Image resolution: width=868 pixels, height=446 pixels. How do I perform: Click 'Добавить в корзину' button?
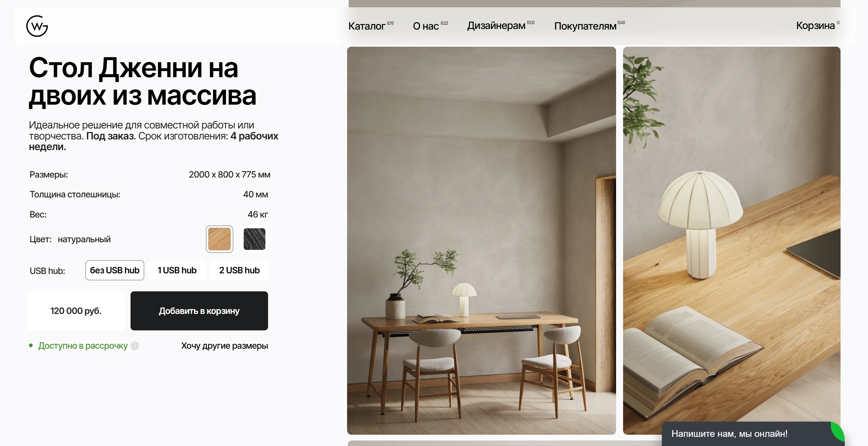click(x=199, y=311)
